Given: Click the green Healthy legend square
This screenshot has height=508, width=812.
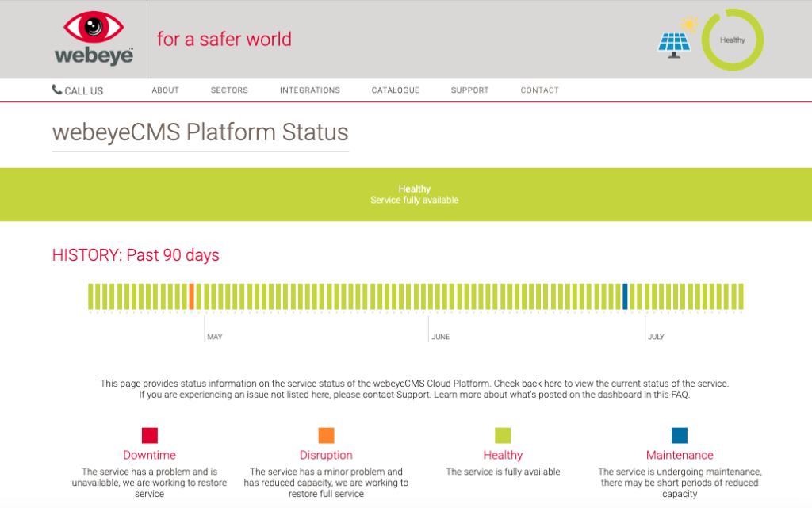Looking at the screenshot, I should coord(503,435).
